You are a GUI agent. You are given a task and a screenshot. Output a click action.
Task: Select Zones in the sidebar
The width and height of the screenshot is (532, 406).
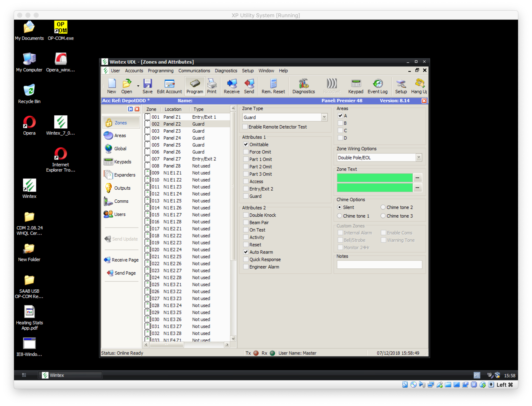[x=121, y=123]
